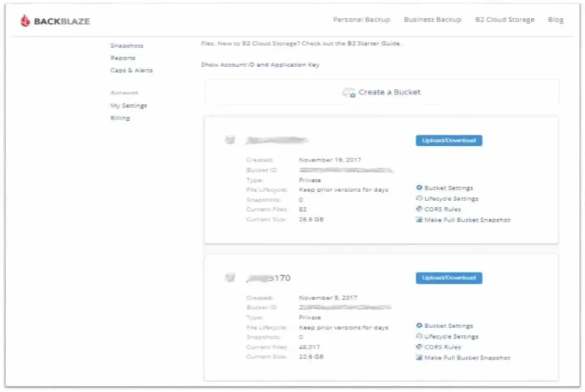Open Personal Backup in top navigation
Screen dimensions: 585x392
click(362, 19)
